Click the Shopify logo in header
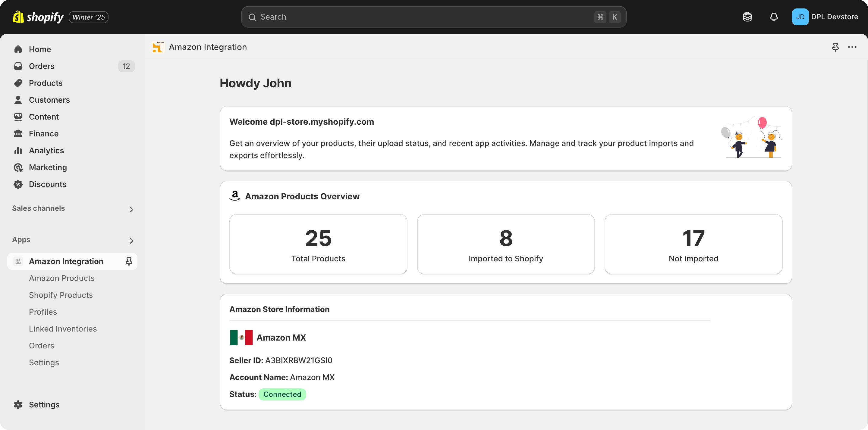Viewport: 868px width, 430px height. (38, 17)
